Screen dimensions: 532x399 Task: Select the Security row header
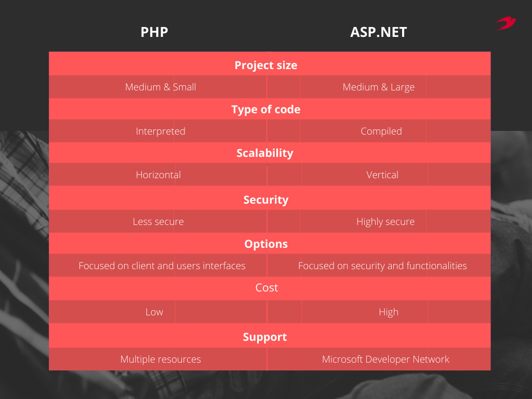click(x=266, y=200)
